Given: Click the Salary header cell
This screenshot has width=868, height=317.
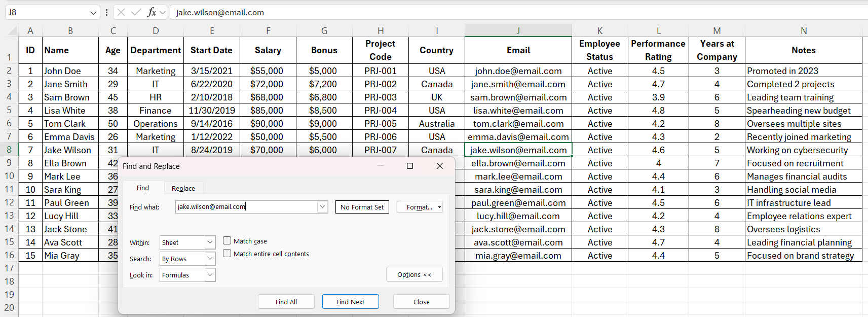Looking at the screenshot, I should (268, 50).
